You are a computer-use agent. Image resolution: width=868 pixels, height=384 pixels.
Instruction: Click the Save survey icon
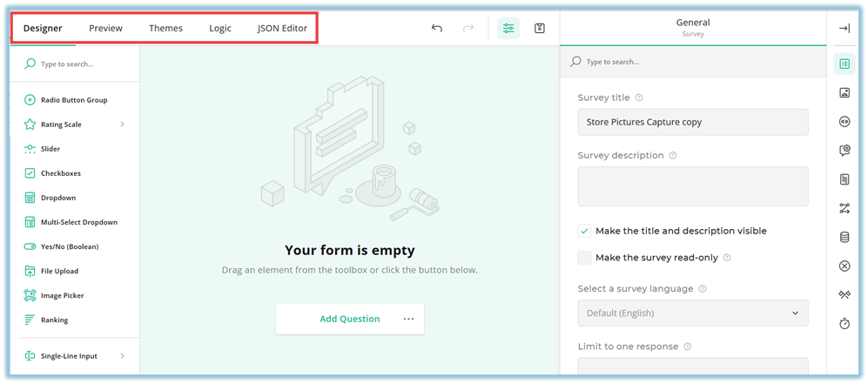pyautogui.click(x=540, y=28)
